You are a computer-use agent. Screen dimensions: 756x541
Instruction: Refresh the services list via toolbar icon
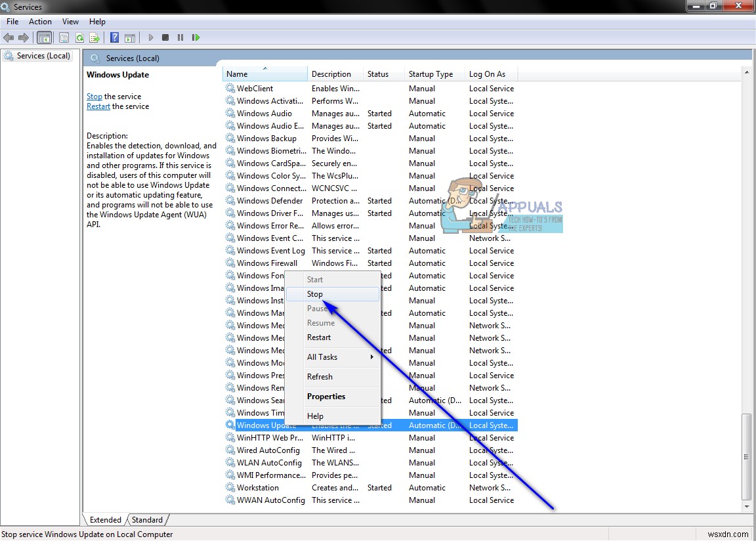[79, 37]
